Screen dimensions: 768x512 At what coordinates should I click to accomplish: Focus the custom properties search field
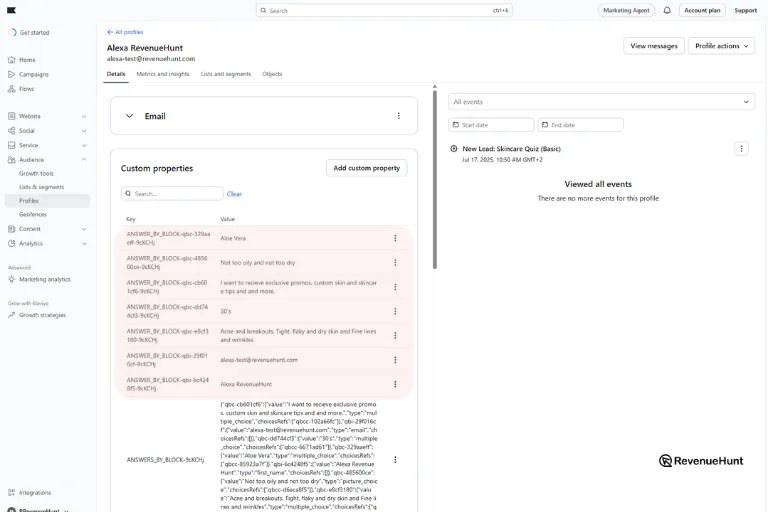click(x=172, y=194)
